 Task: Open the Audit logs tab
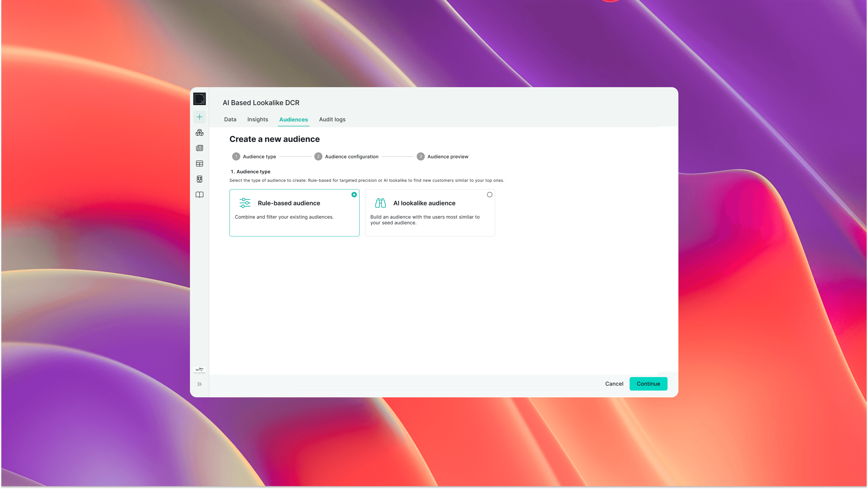tap(332, 120)
